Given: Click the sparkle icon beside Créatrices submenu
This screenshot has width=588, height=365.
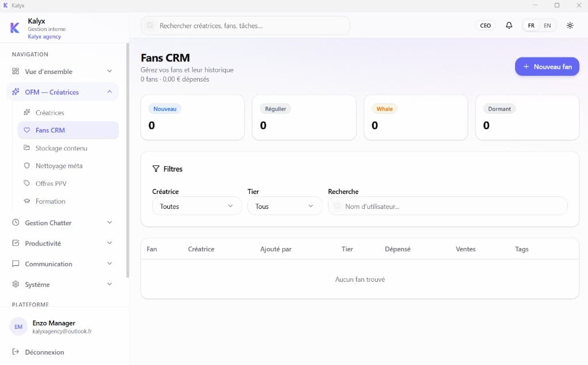Looking at the screenshot, I should click(26, 112).
